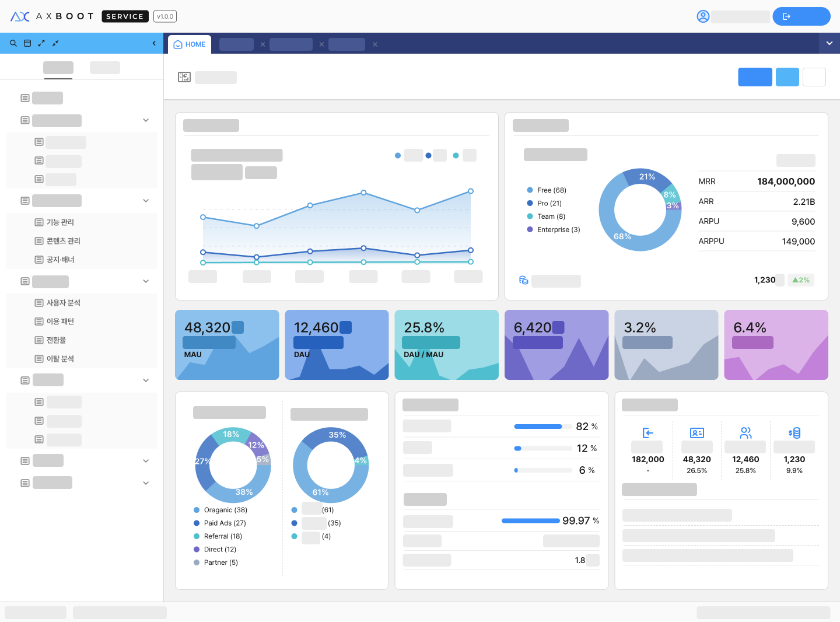This screenshot has width=840, height=622.
Task: Click the 82 % progress bar
Action: click(543, 427)
